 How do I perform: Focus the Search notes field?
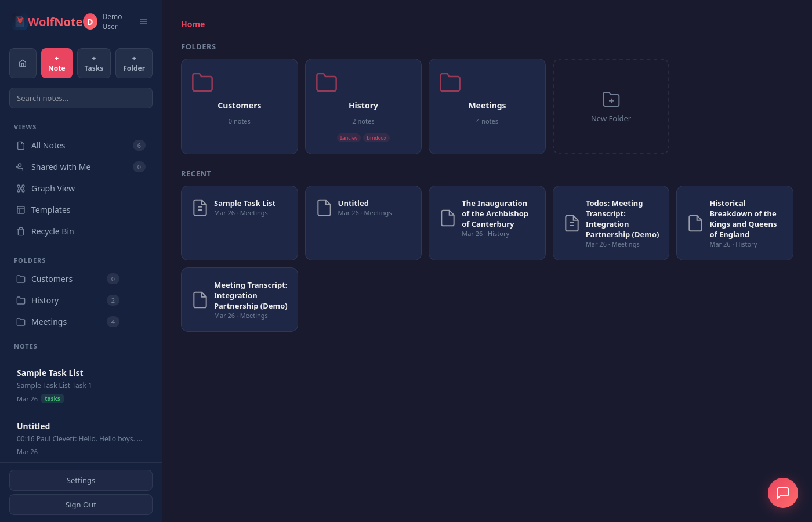point(81,98)
